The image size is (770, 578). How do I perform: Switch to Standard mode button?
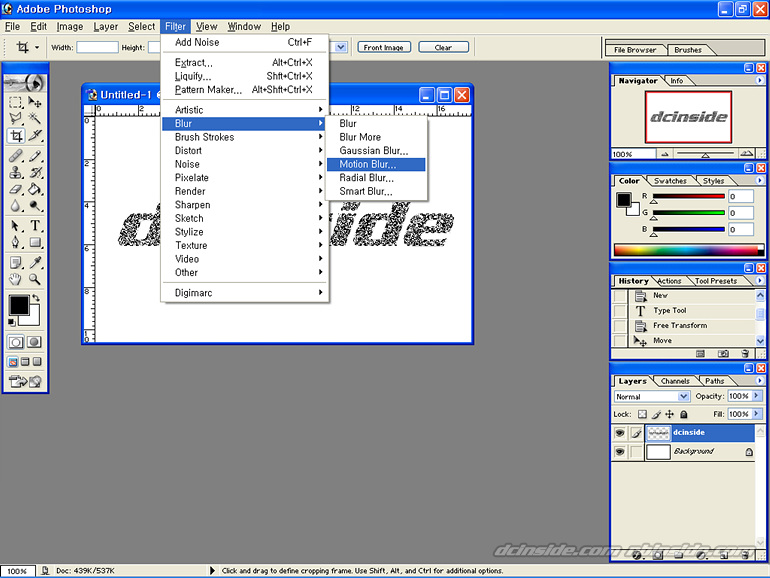[x=15, y=342]
